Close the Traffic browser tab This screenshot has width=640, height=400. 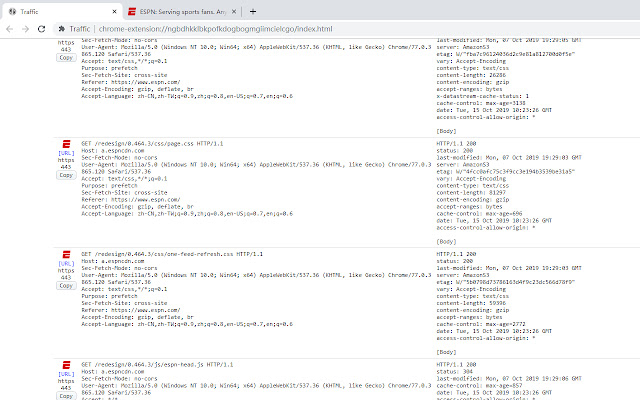tap(110, 11)
